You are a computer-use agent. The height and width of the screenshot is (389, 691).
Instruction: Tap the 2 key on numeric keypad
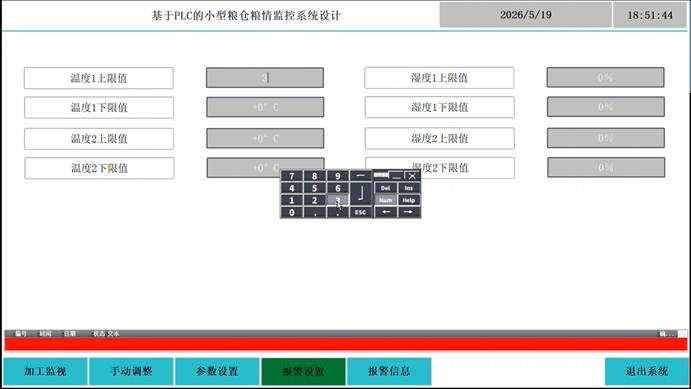[x=315, y=200]
